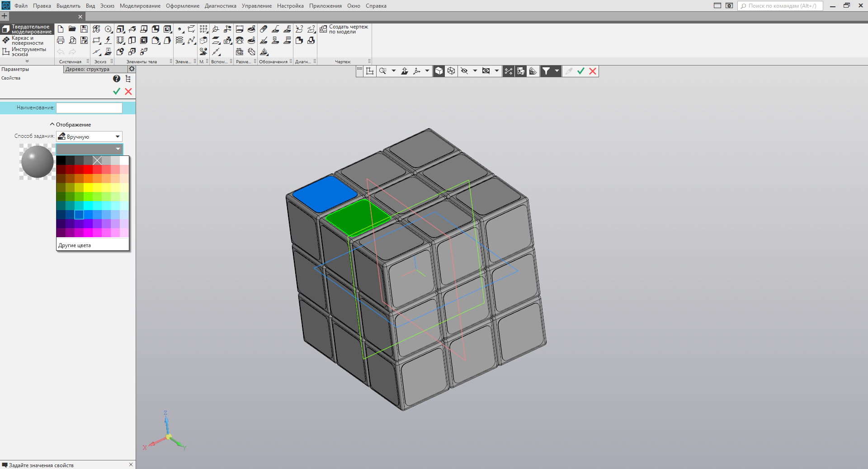Screen dimensions: 868x469
Task: Click the Rectangle sketch tool icon
Action: pos(96,40)
